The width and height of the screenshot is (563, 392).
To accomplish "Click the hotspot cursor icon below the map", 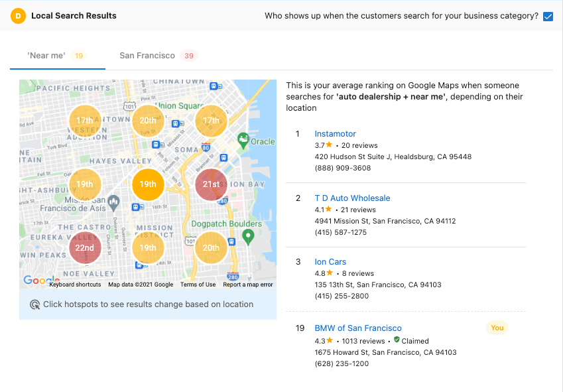I will coord(34,304).
